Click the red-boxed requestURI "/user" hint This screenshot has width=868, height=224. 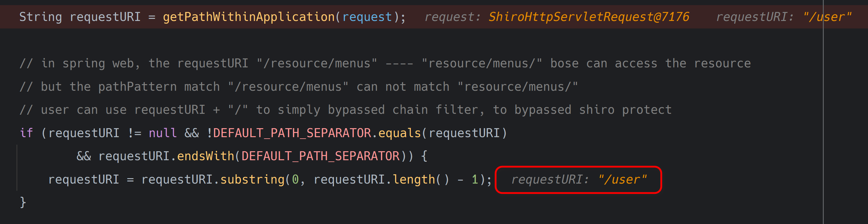pyautogui.click(x=579, y=179)
